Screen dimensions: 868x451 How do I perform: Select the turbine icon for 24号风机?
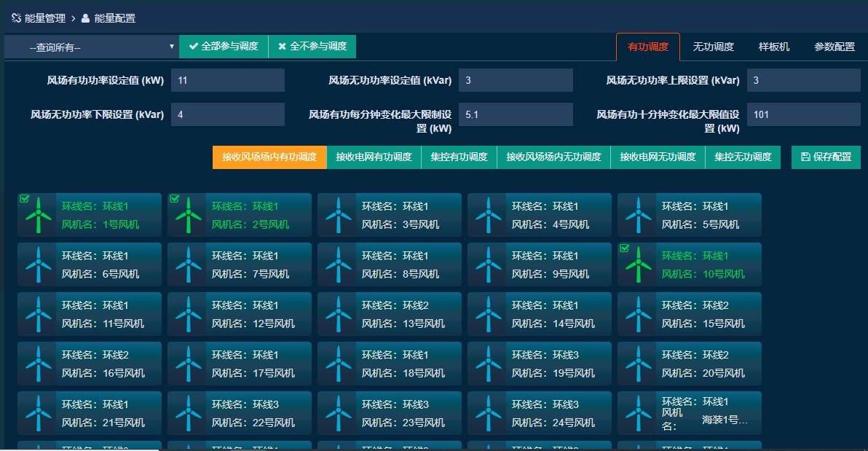click(x=487, y=412)
